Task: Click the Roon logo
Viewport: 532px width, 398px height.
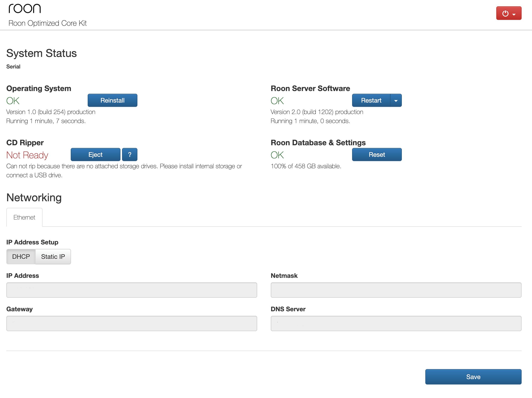Action: click(x=25, y=8)
